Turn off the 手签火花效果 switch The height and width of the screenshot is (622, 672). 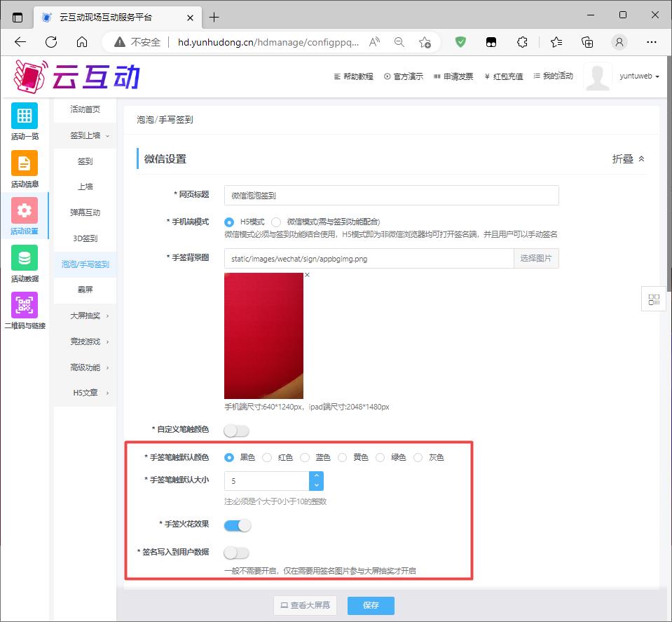(x=237, y=525)
